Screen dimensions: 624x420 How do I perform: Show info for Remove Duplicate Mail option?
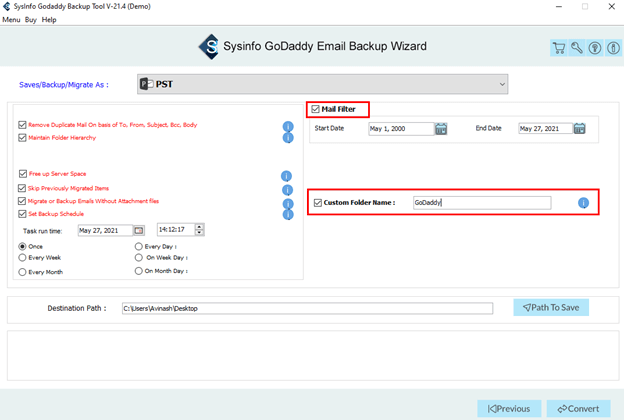(288, 126)
